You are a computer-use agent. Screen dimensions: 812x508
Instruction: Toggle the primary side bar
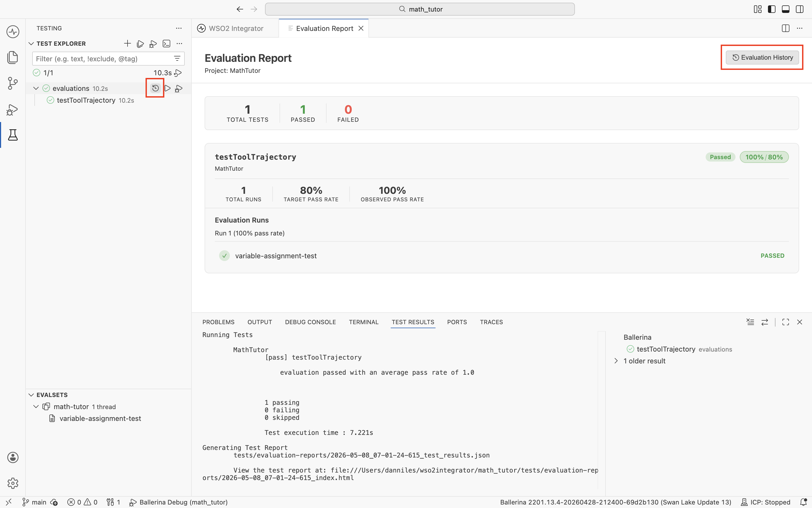[x=772, y=9]
